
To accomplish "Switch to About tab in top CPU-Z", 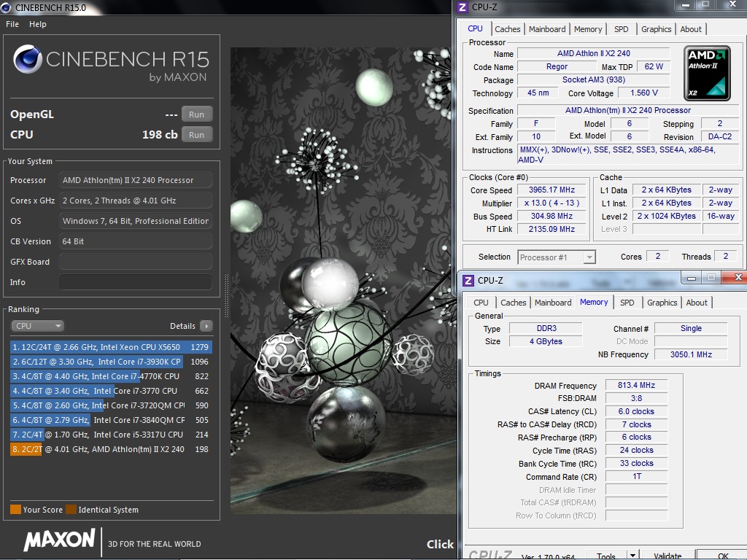I will click(x=691, y=29).
